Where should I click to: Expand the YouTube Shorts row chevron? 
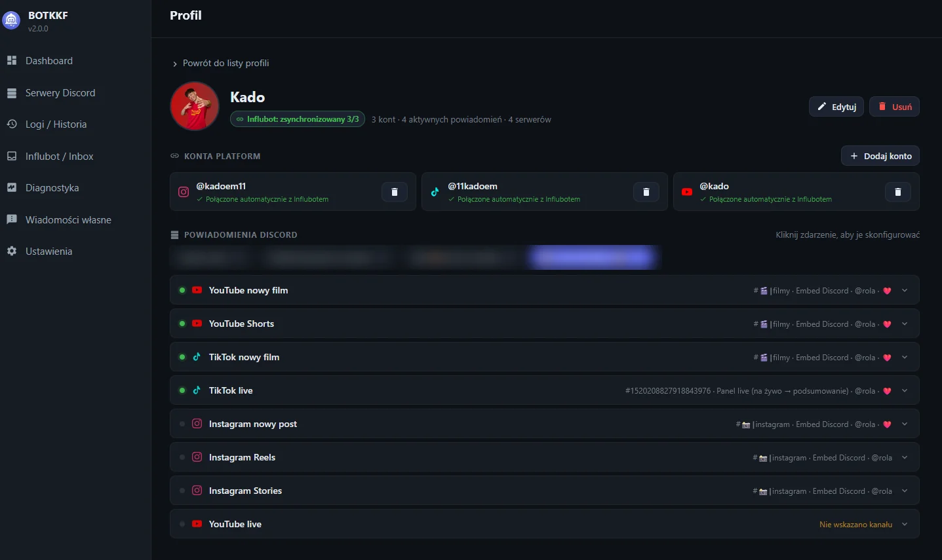905,324
